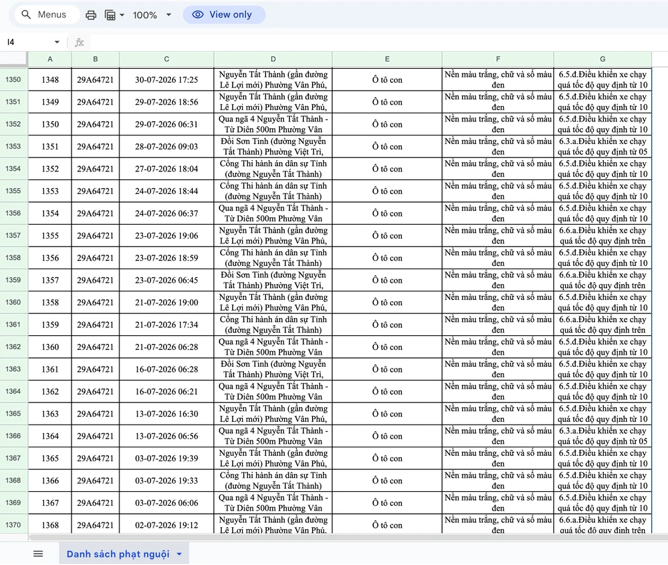Click cell 16-07-2026 06:21

[x=167, y=392]
